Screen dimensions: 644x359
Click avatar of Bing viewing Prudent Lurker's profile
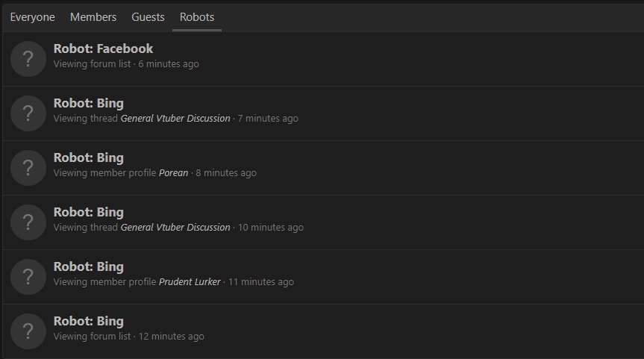[28, 276]
